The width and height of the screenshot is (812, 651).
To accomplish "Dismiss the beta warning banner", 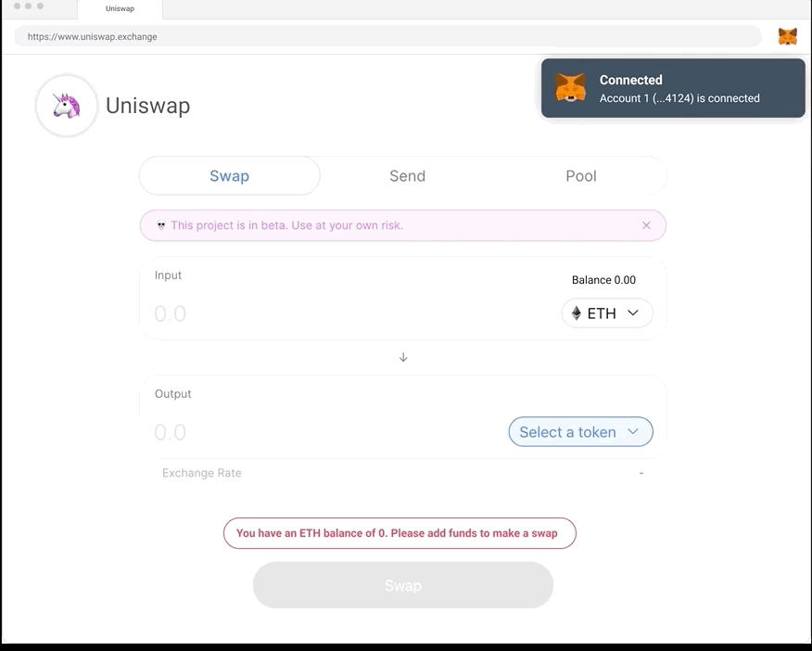I will pyautogui.click(x=646, y=225).
